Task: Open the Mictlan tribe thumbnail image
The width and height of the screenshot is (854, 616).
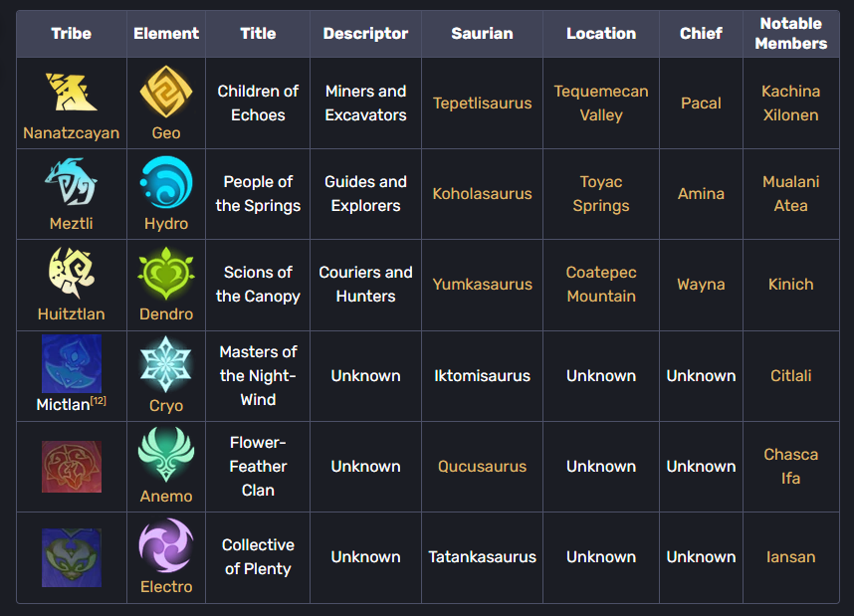Action: point(71,363)
